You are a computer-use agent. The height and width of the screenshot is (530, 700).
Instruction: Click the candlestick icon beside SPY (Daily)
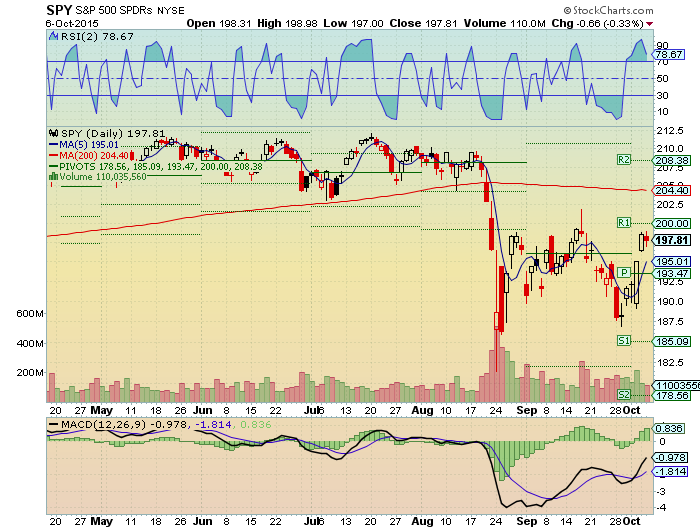tap(54, 133)
